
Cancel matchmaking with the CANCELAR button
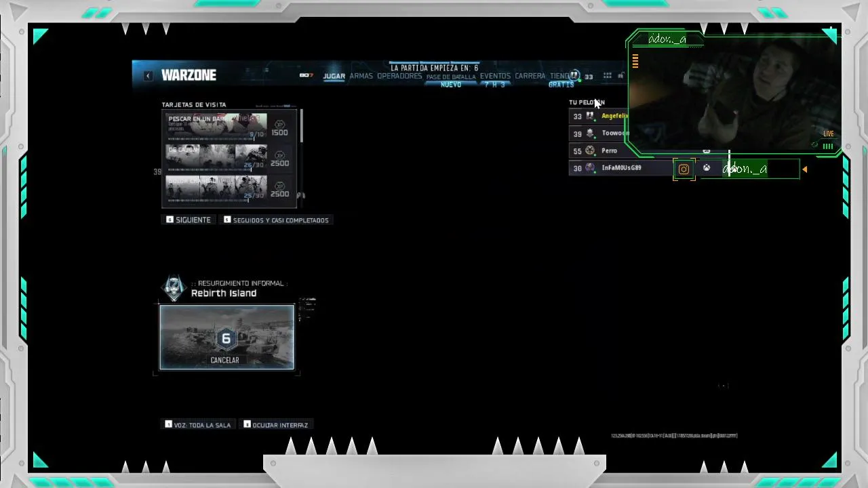[224, 360]
